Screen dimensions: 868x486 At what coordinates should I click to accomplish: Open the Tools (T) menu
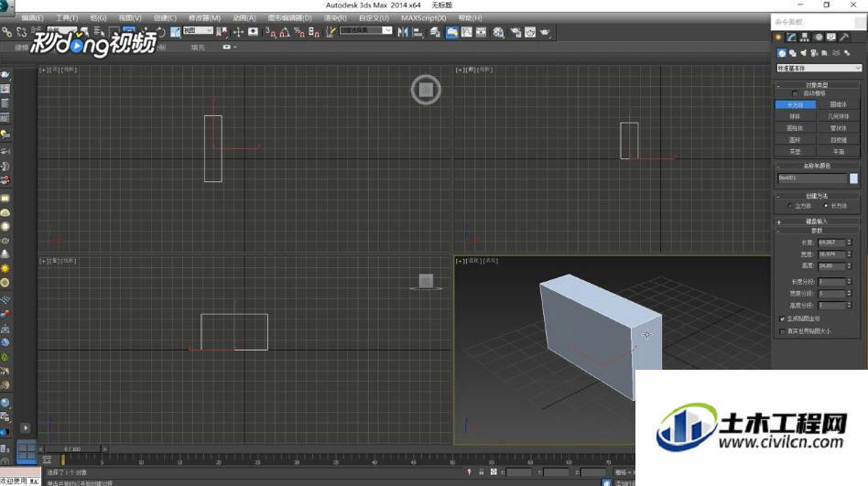point(67,18)
